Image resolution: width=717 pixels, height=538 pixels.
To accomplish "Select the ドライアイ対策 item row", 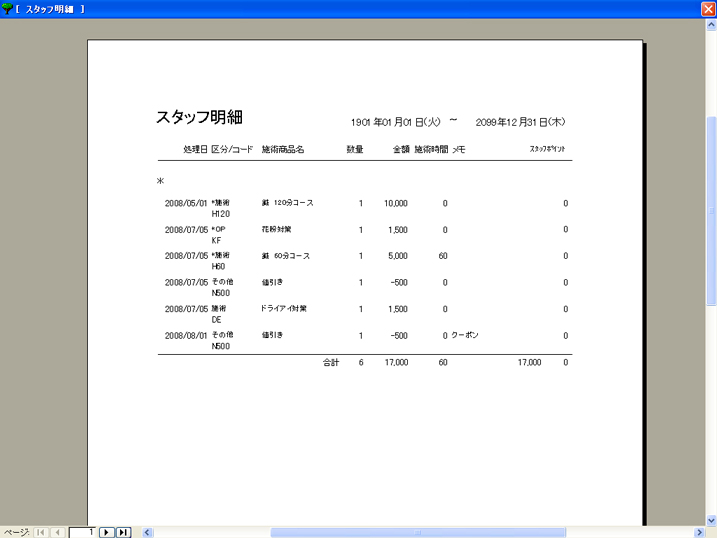I will pos(284,309).
